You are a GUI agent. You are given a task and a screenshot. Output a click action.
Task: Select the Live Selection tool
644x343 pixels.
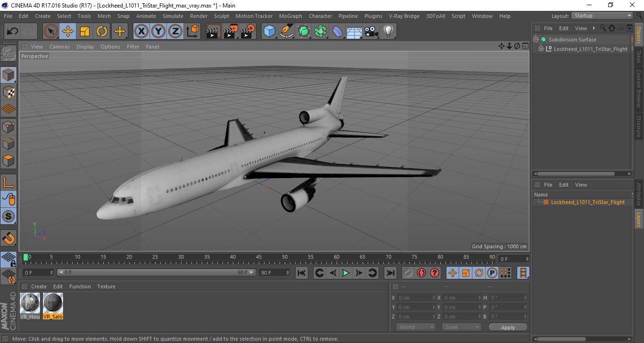coord(51,32)
